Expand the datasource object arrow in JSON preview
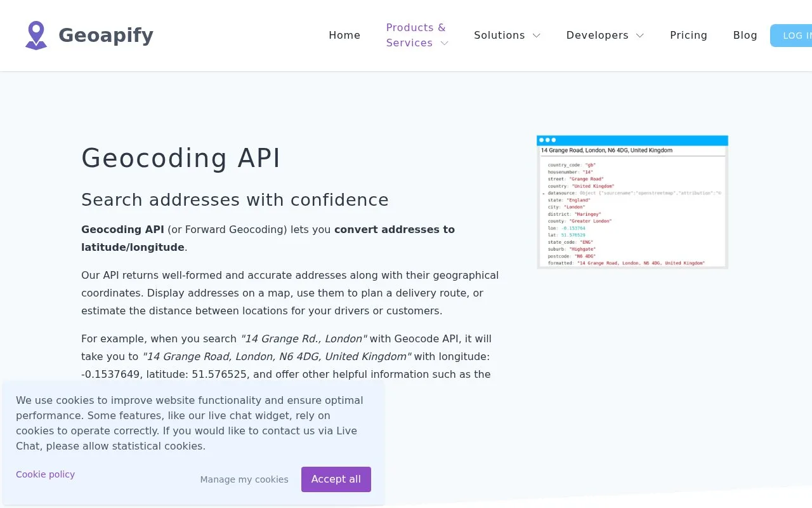Image resolution: width=812 pixels, height=508 pixels. (x=544, y=193)
